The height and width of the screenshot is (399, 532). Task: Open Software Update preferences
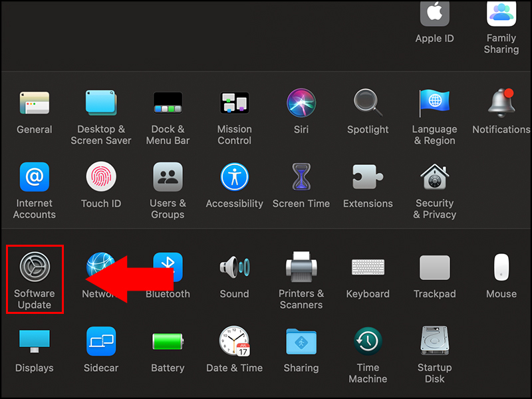[x=35, y=266]
